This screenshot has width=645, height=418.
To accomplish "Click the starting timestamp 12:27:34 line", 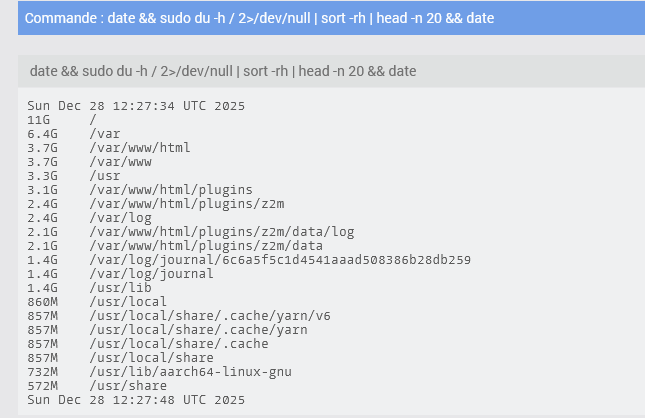I will click(x=136, y=105).
